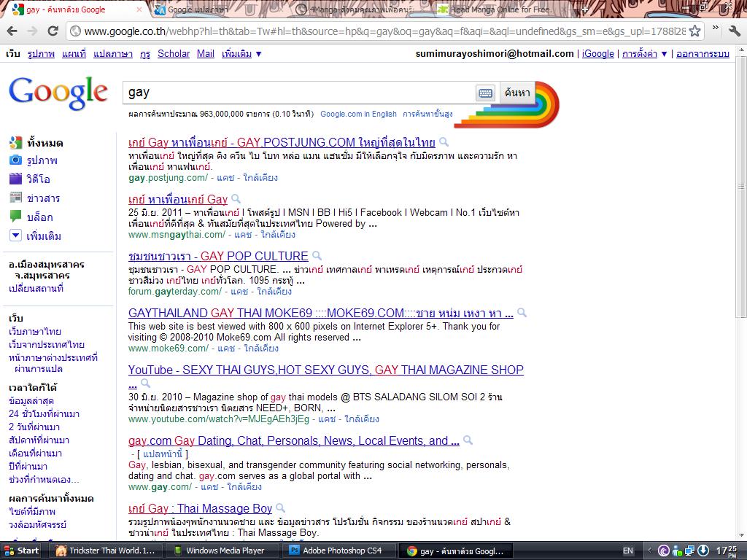Screen dimensions: 747x560
Task: Preview gay.com result magnifier icon
Action: pyautogui.click(x=468, y=440)
